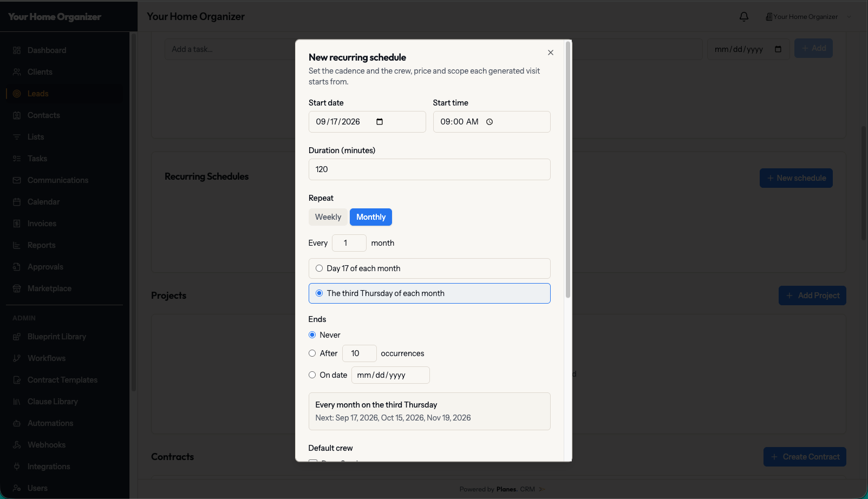Click the Create Contract button
This screenshot has width=868, height=499.
point(805,457)
